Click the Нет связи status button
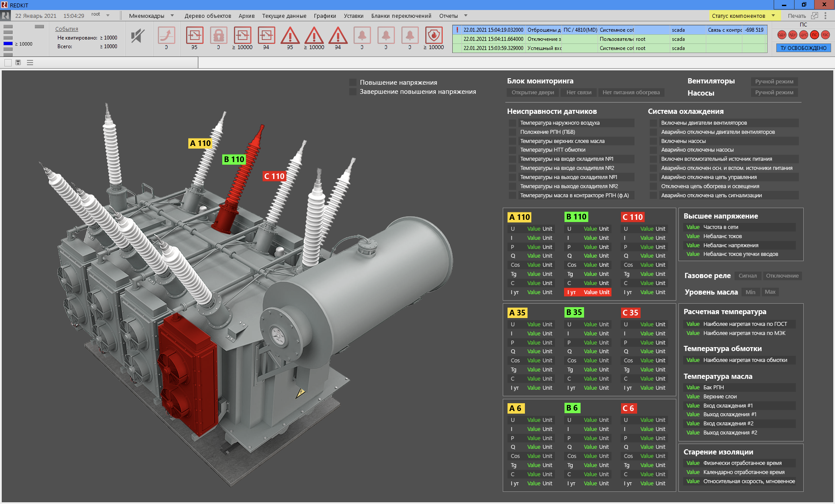 (579, 93)
